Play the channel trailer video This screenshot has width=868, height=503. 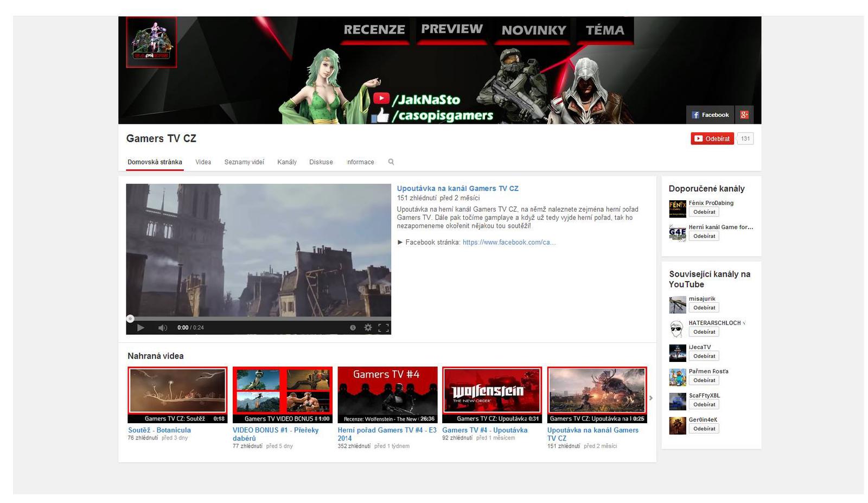tap(141, 328)
